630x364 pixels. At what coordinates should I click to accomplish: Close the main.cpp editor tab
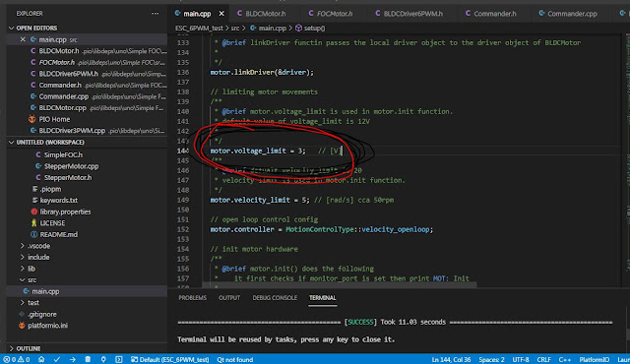pos(221,14)
